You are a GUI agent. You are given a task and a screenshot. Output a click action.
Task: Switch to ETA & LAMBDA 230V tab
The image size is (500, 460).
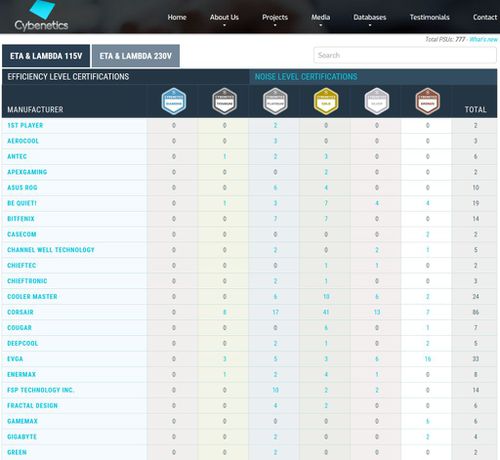point(136,56)
